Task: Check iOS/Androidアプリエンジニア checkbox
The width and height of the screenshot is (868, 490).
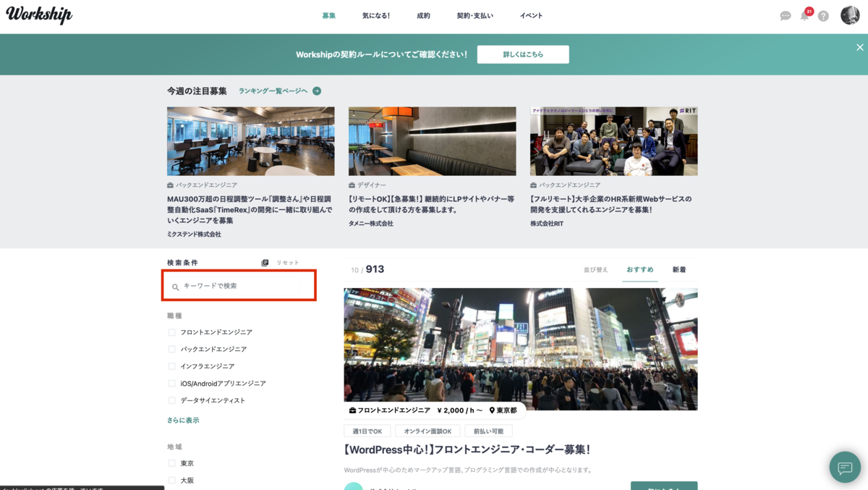Action: point(172,383)
